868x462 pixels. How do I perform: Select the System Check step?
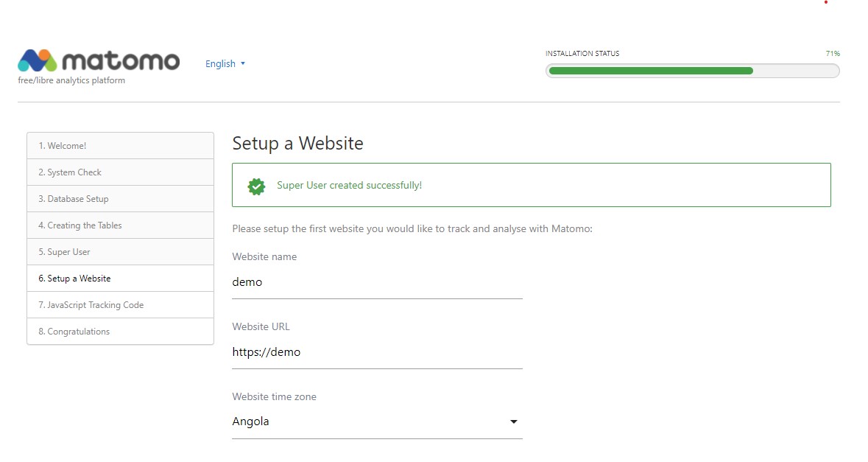click(120, 172)
